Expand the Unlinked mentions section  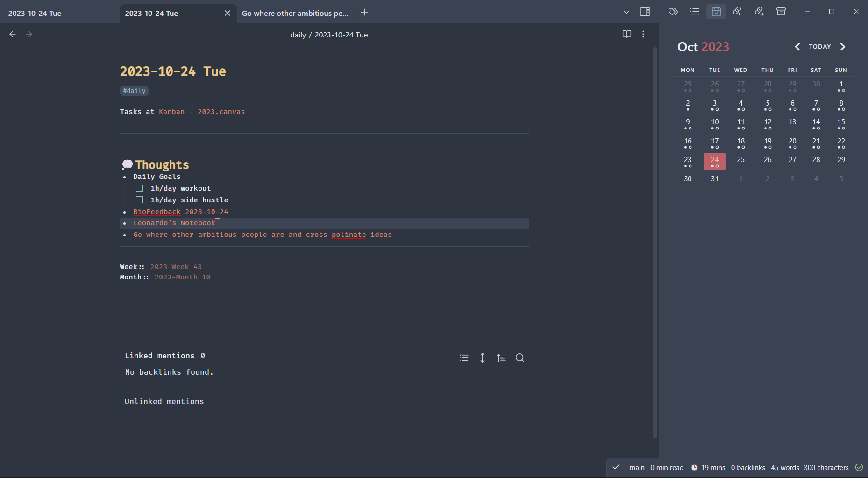164,401
